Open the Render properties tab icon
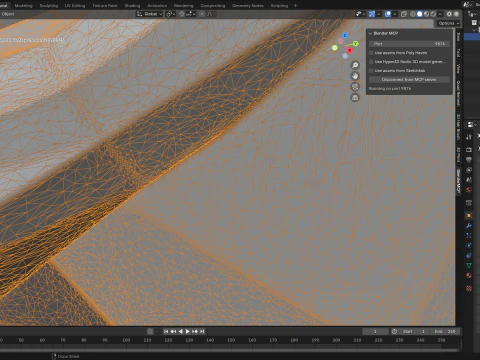 pos(469,150)
